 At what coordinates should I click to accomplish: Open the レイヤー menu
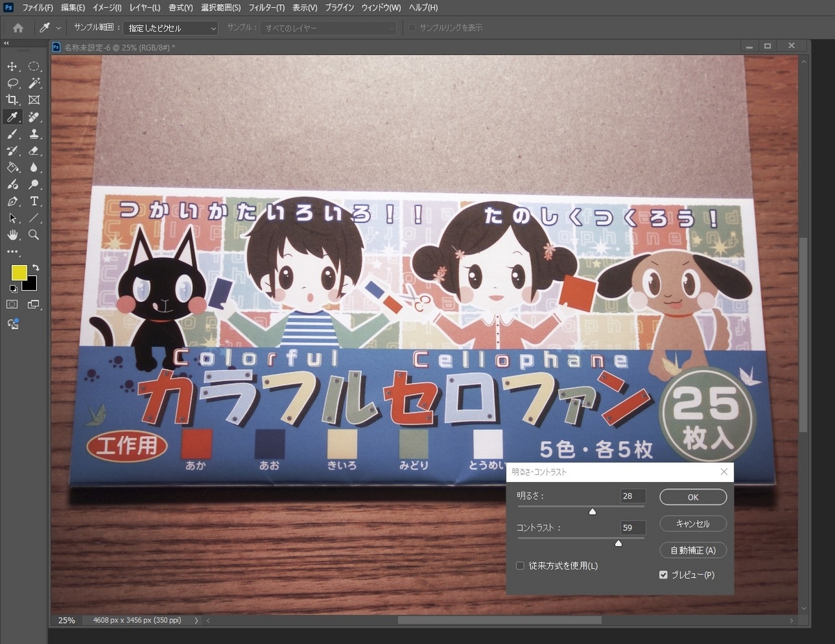tap(145, 8)
